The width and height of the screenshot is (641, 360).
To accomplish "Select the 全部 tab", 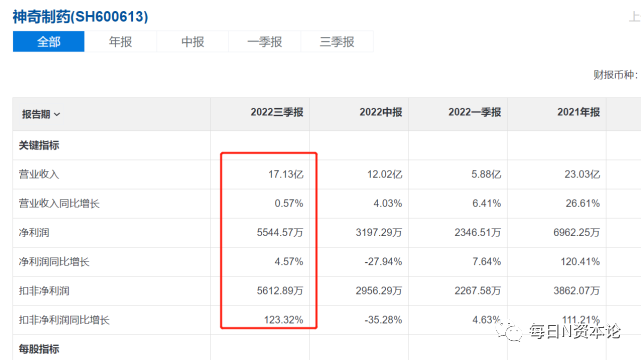I will point(49,42).
